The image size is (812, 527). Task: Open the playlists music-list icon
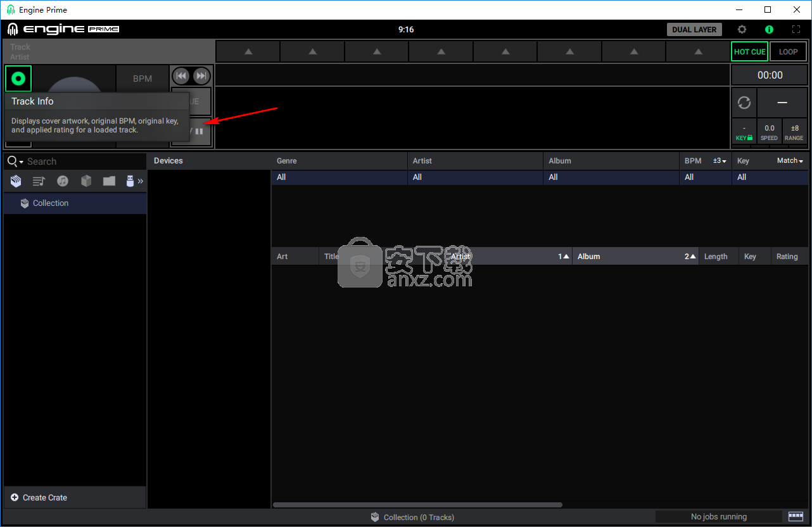[39, 181]
